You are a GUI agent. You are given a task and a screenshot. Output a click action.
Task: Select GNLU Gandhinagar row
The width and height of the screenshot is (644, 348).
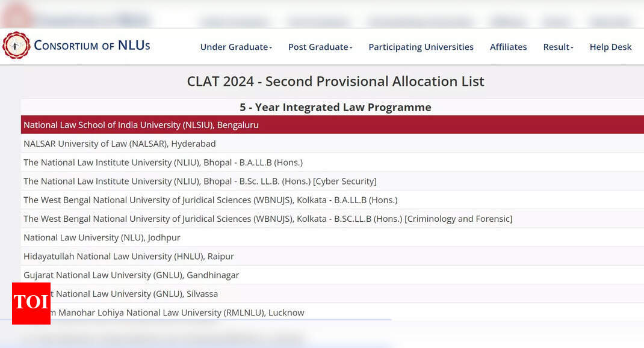[x=131, y=275]
